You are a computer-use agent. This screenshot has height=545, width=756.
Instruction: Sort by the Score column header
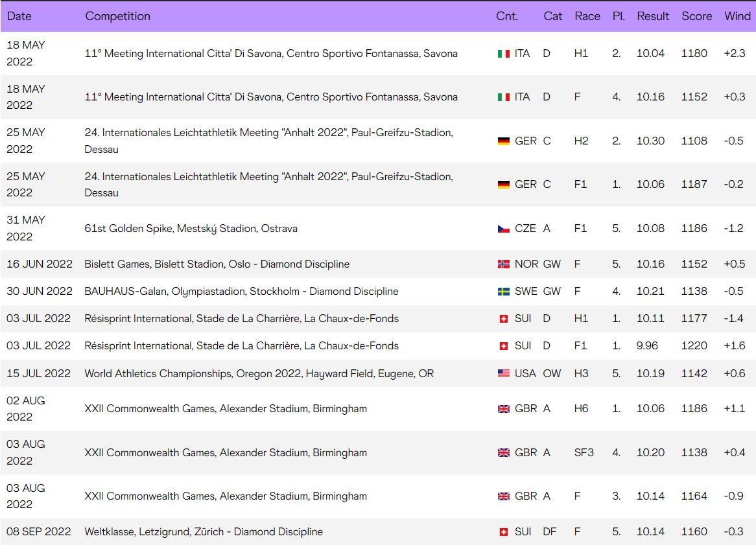[697, 16]
